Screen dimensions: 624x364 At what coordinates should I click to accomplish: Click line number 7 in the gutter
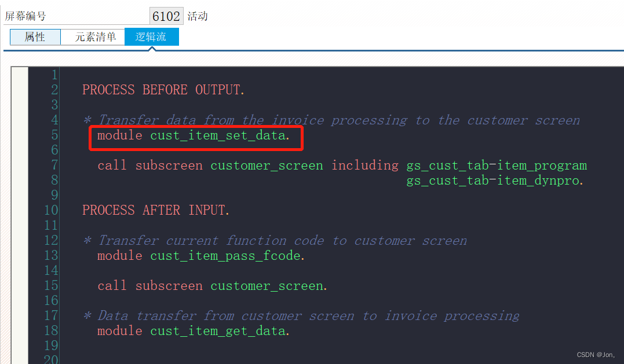click(54, 166)
